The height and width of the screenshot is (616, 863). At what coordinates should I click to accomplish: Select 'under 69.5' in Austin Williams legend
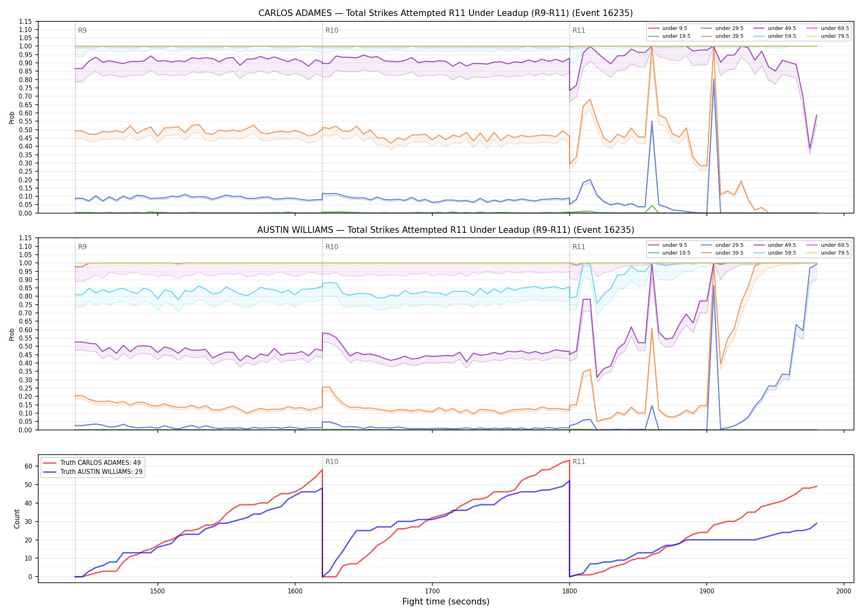[828, 245]
